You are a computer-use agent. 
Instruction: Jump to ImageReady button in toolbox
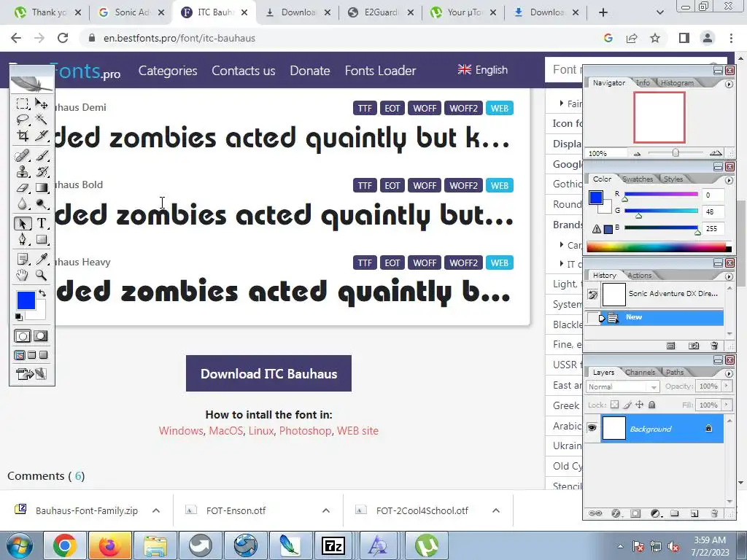pyautogui.click(x=31, y=374)
